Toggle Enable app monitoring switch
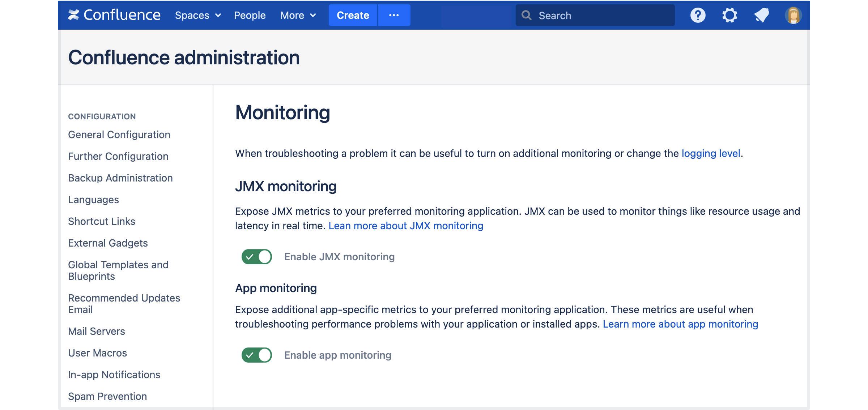 257,355
